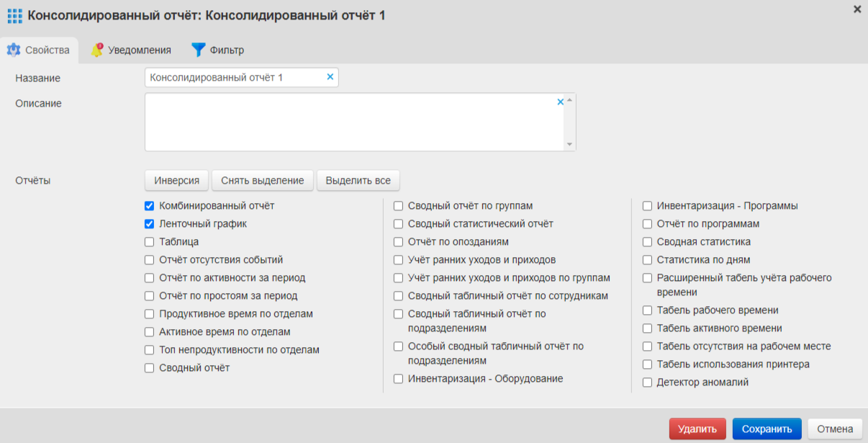Image resolution: width=868 pixels, height=443 pixels.
Task: Clear the Название field using its X icon
Action: point(329,77)
